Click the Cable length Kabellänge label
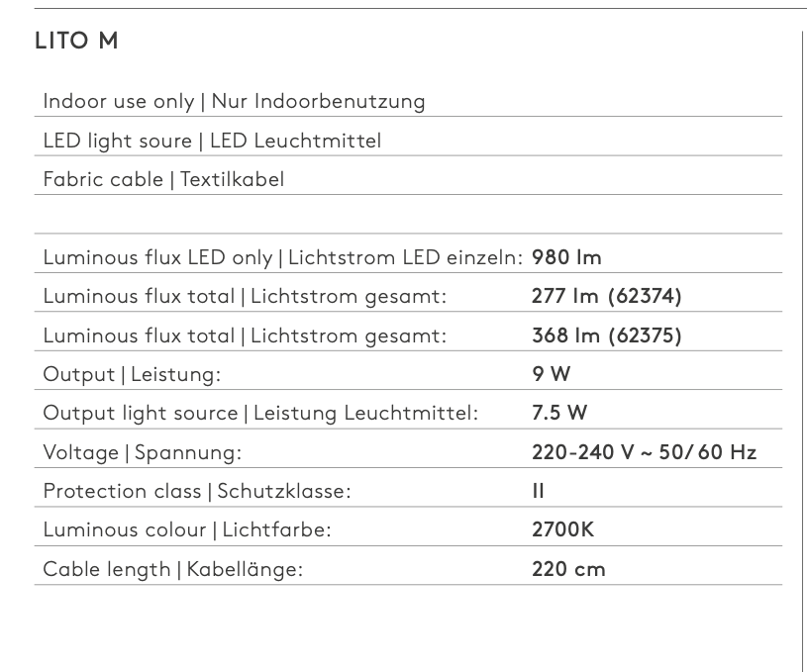807x672 pixels. click(x=173, y=570)
